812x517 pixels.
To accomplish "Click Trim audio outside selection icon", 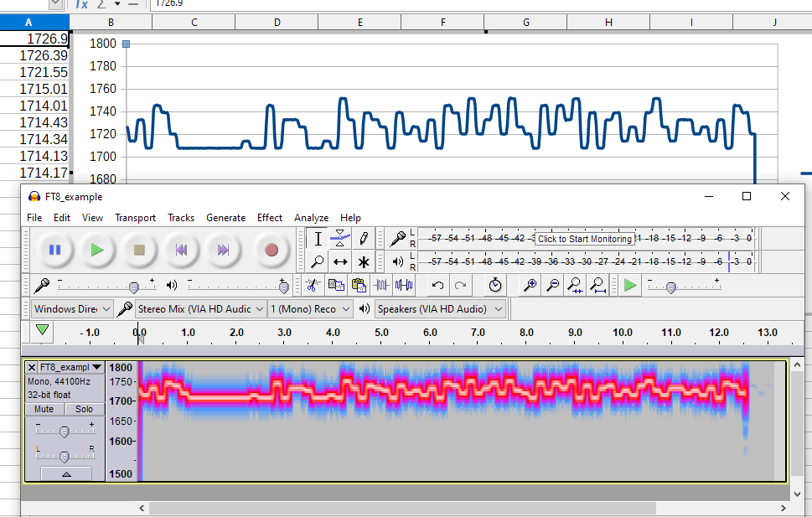I will click(381, 285).
